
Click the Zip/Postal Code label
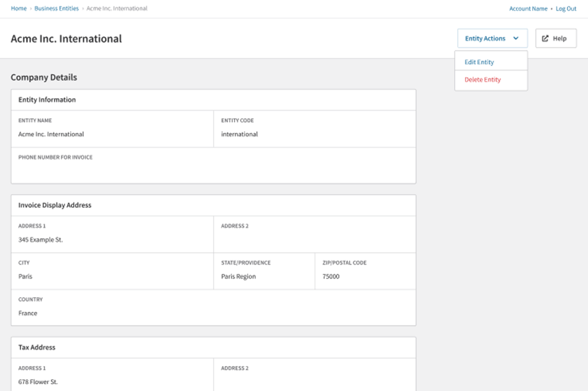tap(345, 263)
